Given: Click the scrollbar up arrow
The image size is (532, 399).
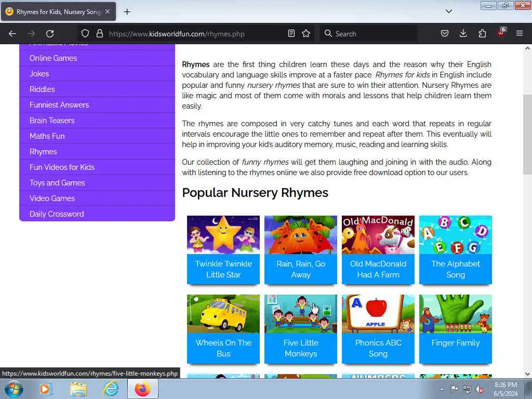Looking at the screenshot, I should pos(527,48).
